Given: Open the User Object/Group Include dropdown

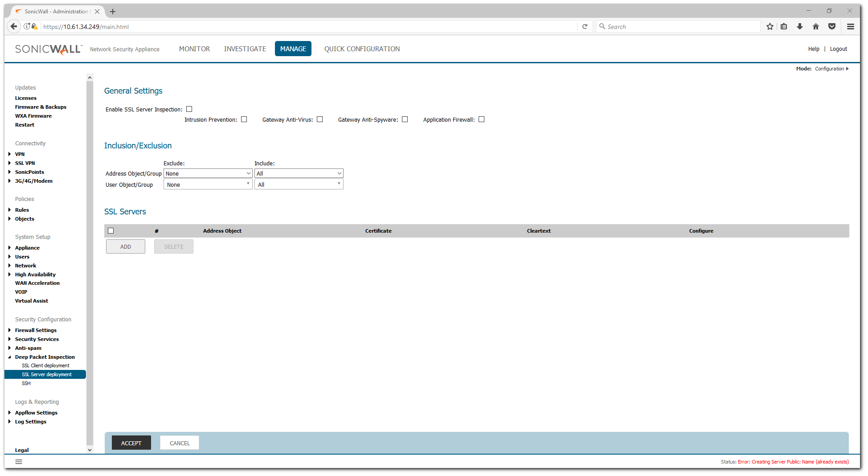Looking at the screenshot, I should (299, 185).
